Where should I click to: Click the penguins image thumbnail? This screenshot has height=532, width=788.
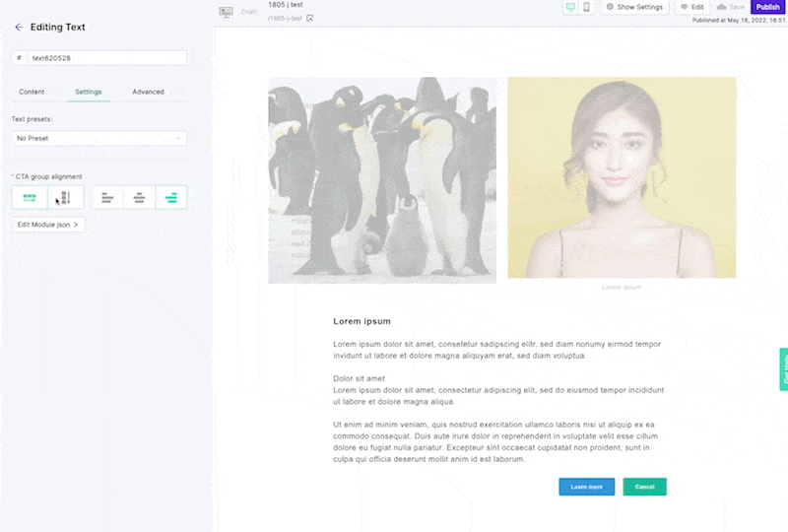tap(382, 180)
